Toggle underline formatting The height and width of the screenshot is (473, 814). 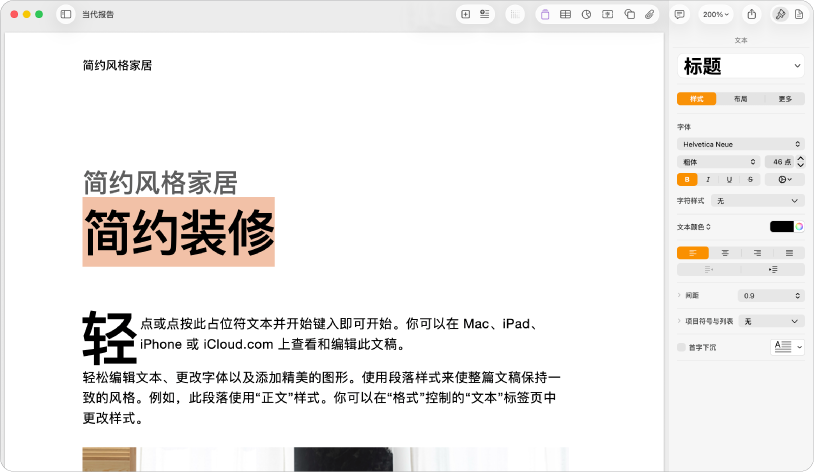[729, 180]
